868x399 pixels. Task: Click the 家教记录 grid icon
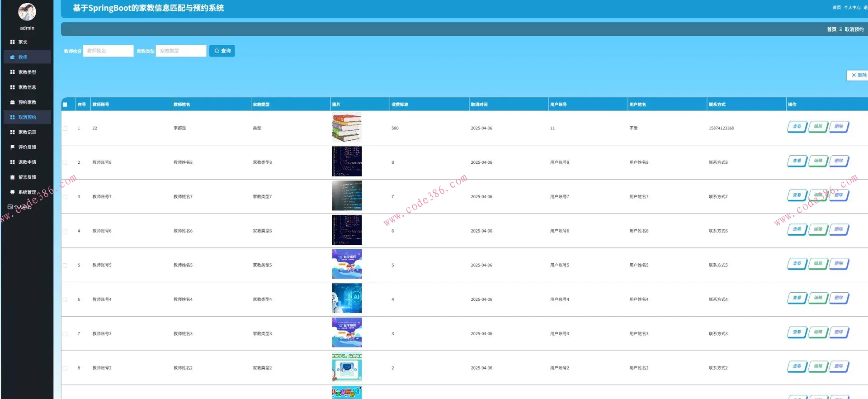point(13,132)
